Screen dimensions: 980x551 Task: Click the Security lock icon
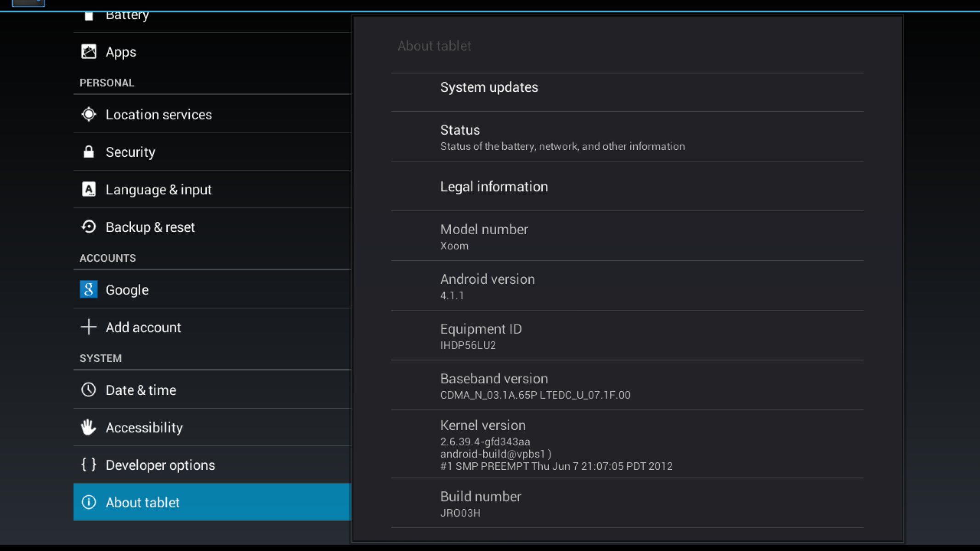point(89,152)
